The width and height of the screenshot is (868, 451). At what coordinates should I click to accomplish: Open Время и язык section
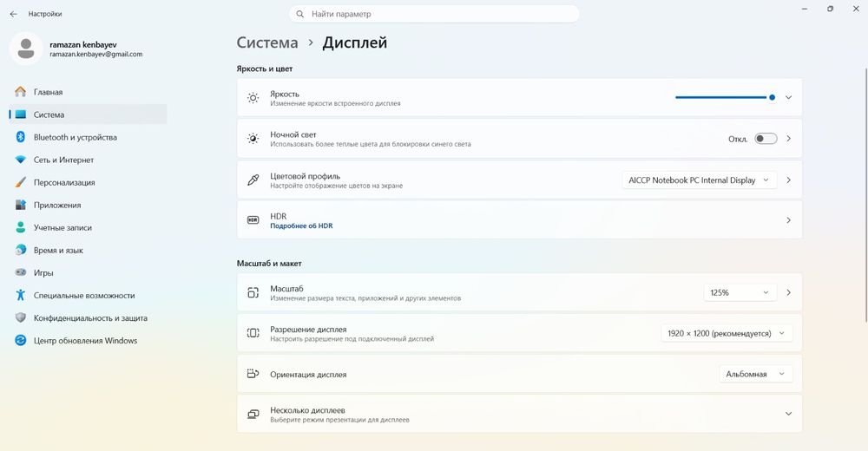point(88,250)
